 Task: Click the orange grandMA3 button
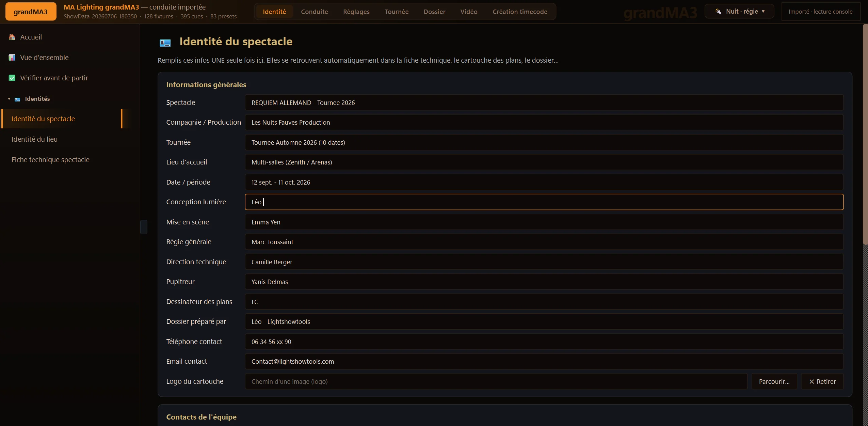pyautogui.click(x=31, y=12)
